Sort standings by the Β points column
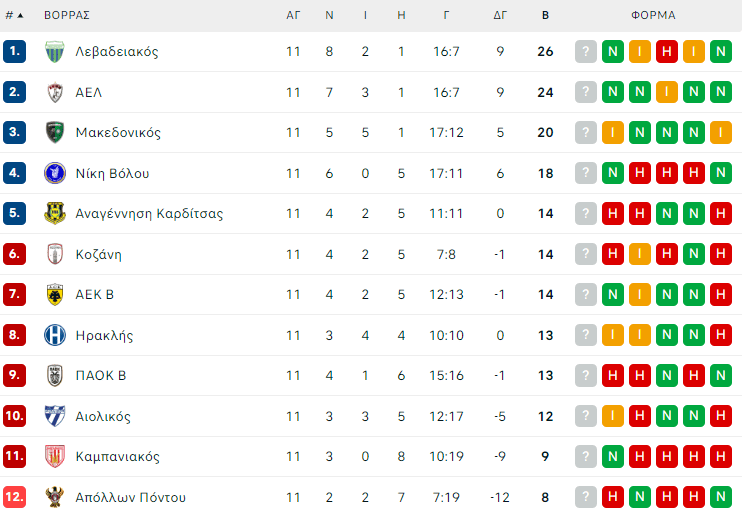Image resolution: width=742 pixels, height=513 pixels. pyautogui.click(x=545, y=16)
